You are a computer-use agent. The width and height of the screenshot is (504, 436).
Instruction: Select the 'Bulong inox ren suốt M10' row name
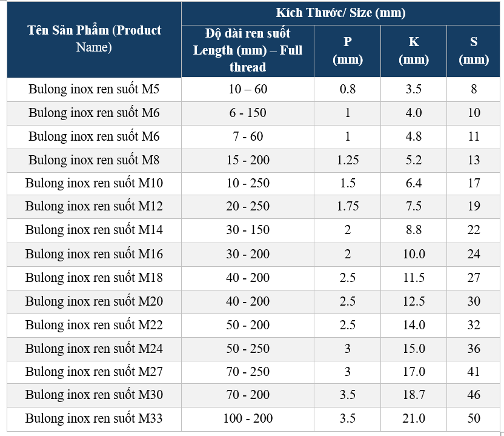point(94,183)
